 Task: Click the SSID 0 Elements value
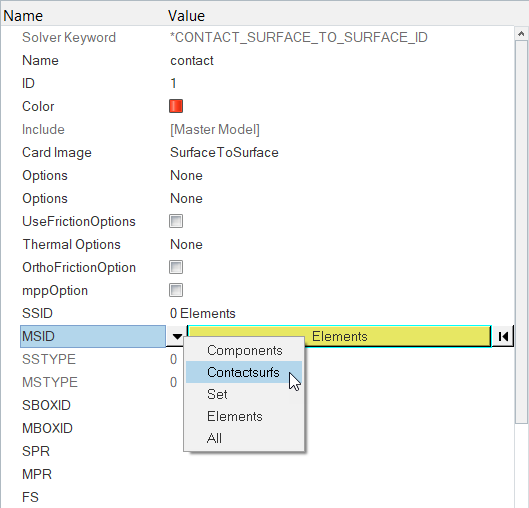202,313
